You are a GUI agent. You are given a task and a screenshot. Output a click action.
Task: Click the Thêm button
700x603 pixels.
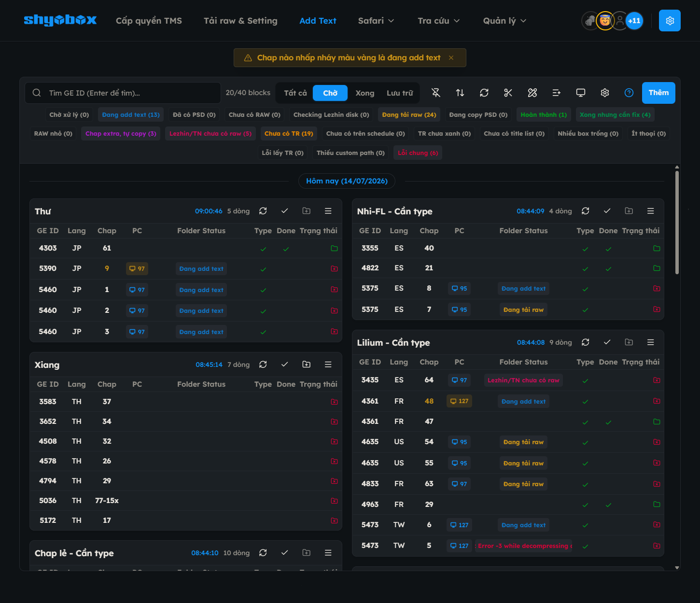(x=658, y=93)
